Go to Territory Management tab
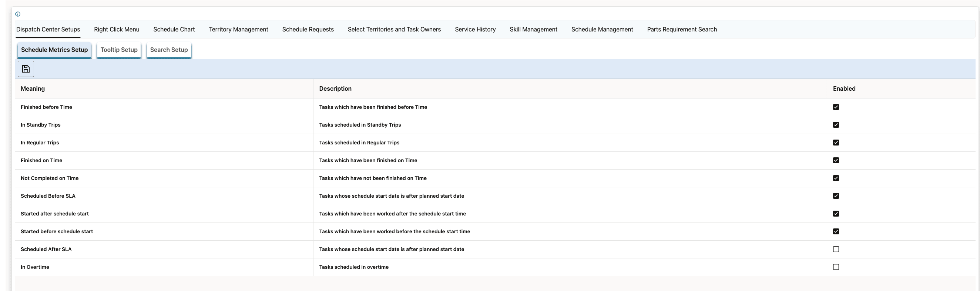 [x=238, y=29]
